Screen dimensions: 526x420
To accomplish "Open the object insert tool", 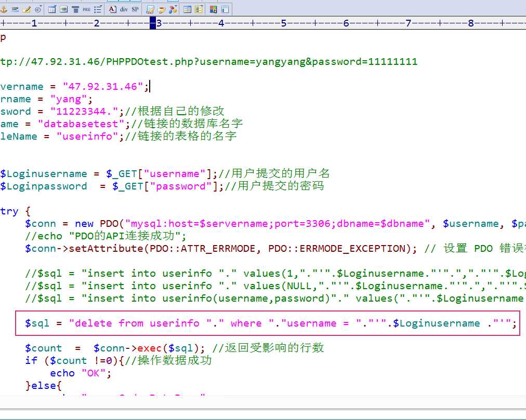I will (x=173, y=9).
